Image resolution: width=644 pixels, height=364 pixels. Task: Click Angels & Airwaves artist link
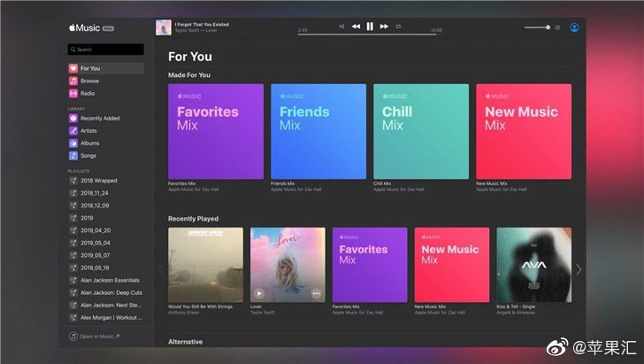[516, 313]
